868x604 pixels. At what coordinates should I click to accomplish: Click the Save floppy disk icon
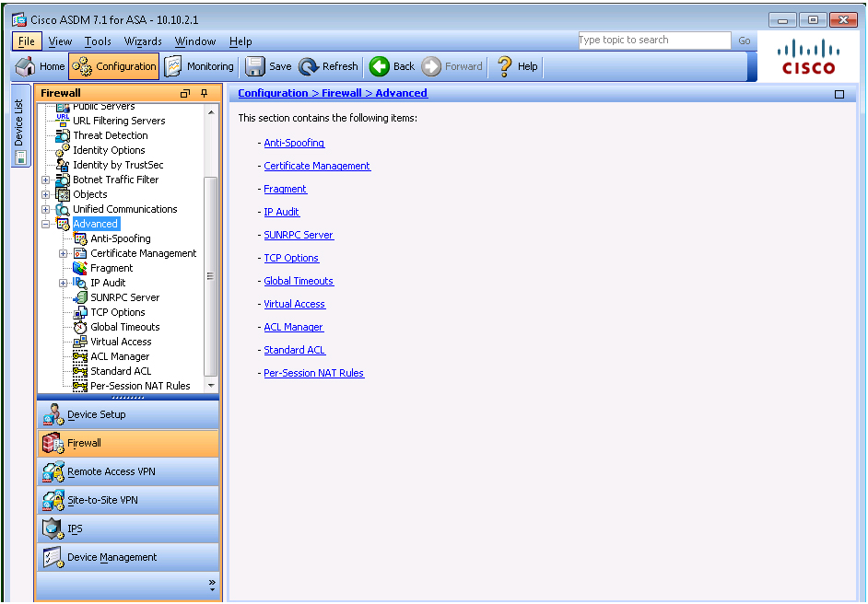click(x=255, y=66)
